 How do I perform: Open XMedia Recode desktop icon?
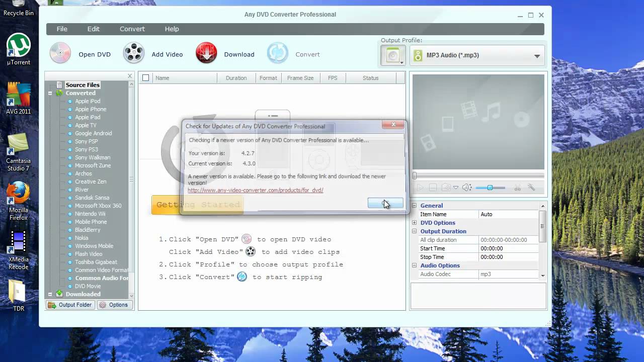[19, 250]
